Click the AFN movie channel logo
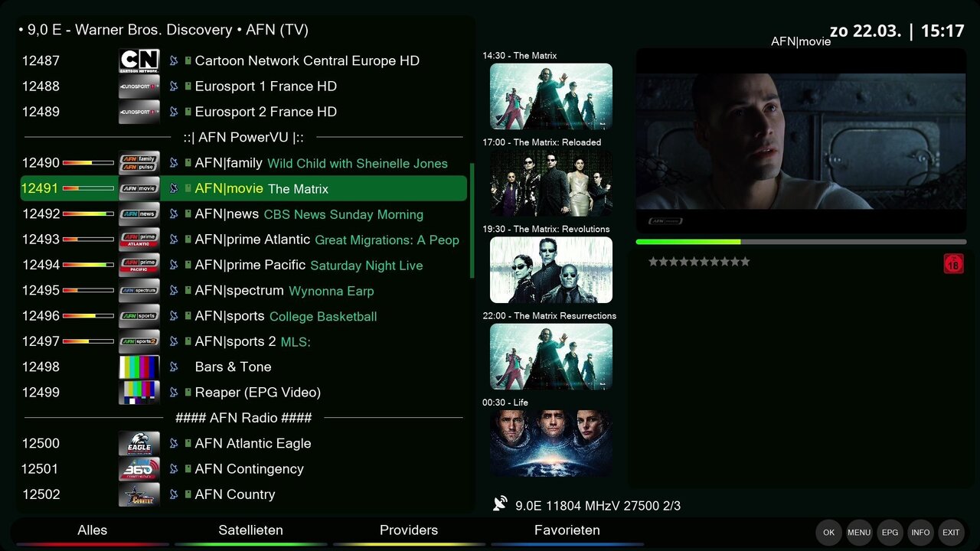The height and width of the screenshot is (551, 980). coord(139,188)
